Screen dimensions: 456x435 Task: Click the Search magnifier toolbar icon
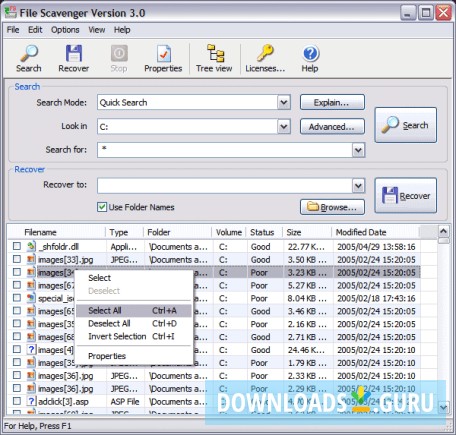29,53
